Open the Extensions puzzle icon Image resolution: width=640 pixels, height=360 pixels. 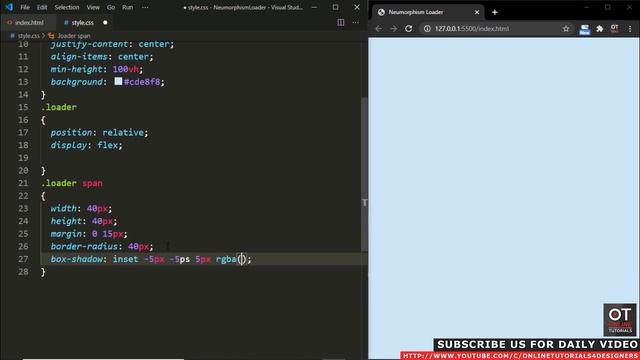pyautogui.click(x=600, y=29)
